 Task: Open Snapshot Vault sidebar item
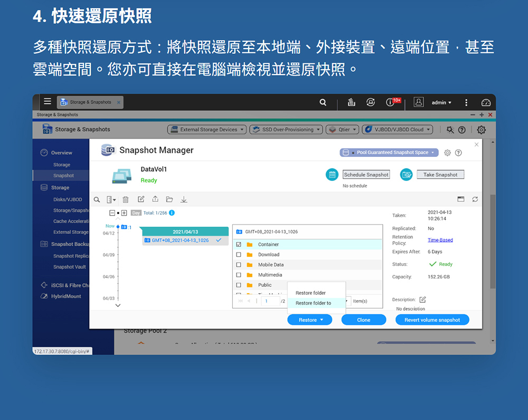point(69,267)
